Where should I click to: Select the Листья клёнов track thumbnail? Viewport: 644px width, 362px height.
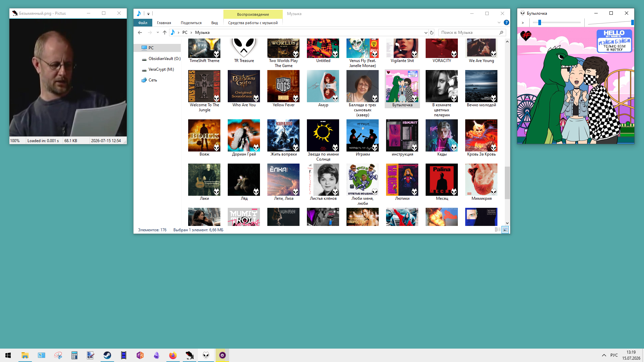(x=323, y=180)
